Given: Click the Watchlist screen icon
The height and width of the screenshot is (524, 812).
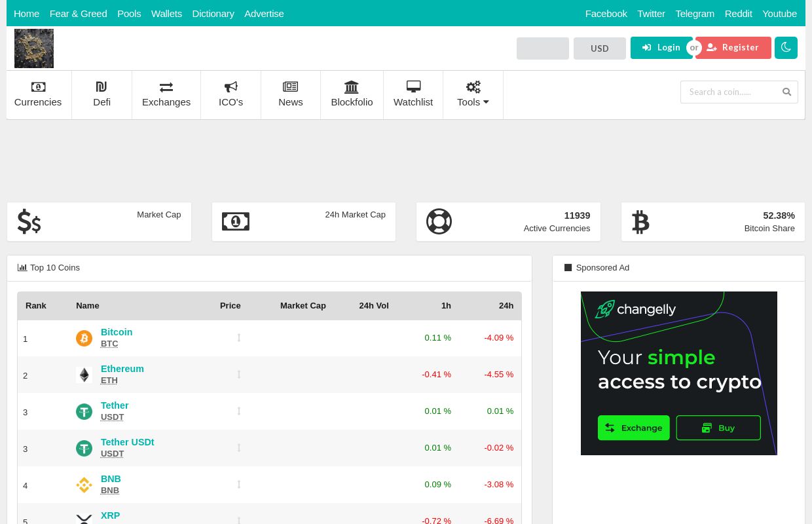Looking at the screenshot, I should tap(413, 86).
